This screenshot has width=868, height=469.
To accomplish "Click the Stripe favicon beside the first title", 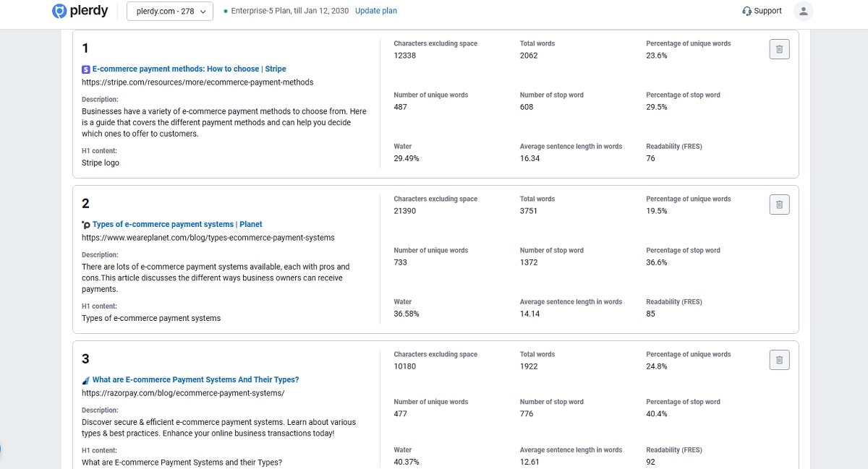I will 86,69.
